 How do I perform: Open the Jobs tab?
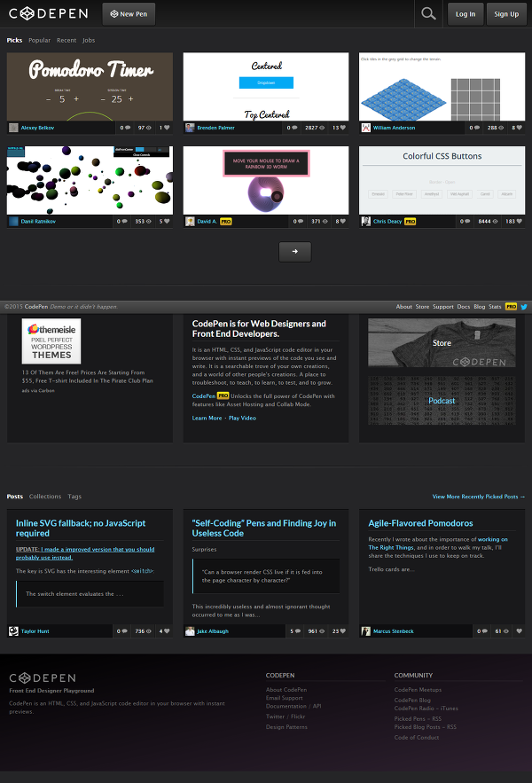coord(89,40)
